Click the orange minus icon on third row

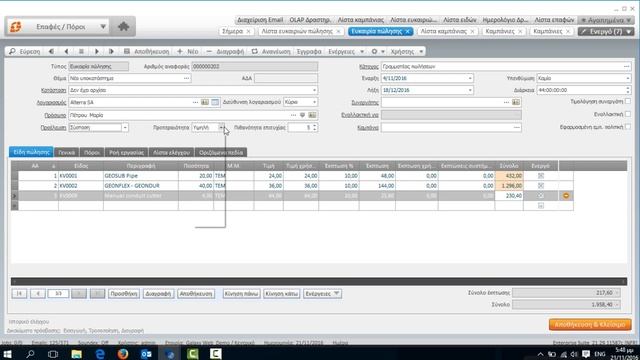tap(566, 196)
